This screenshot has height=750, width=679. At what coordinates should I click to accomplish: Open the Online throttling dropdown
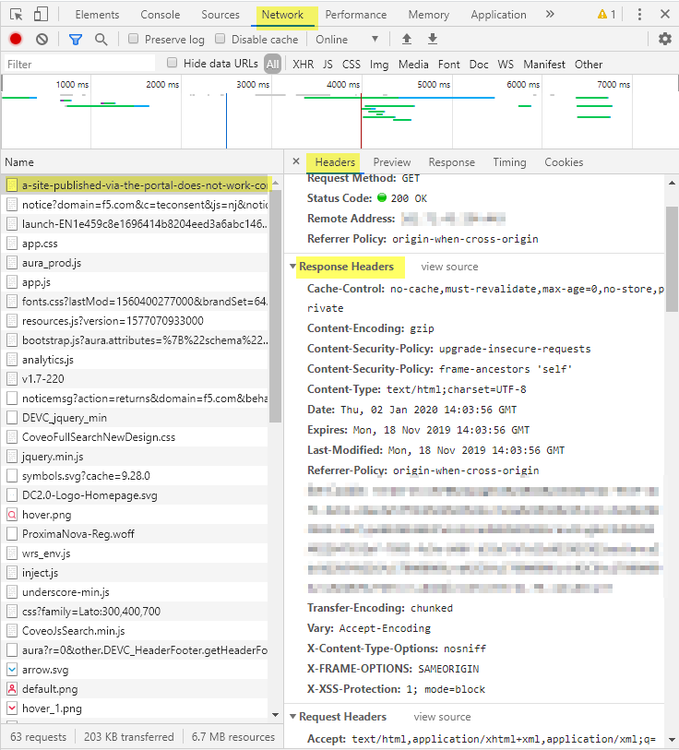(x=348, y=39)
